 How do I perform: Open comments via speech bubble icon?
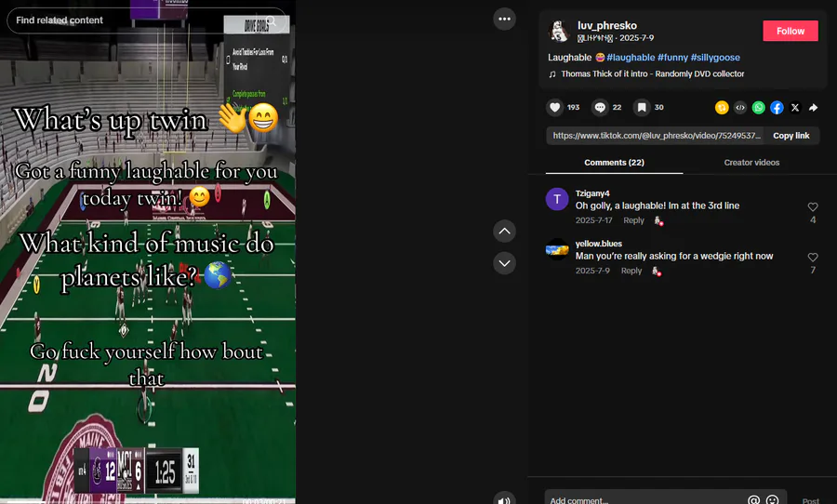600,107
